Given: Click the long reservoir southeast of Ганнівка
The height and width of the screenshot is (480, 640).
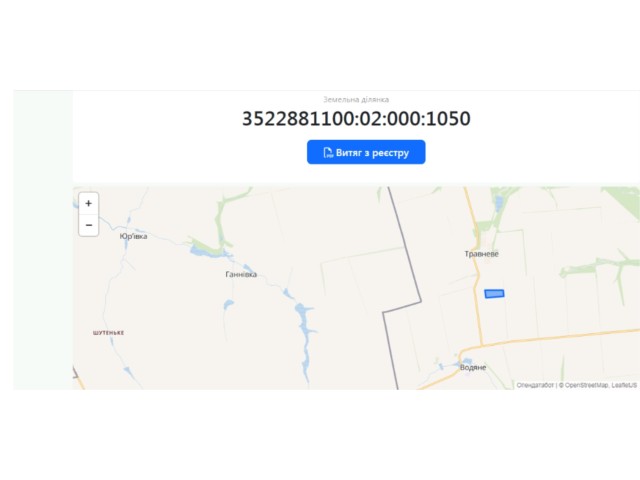Looking at the screenshot, I should click(304, 327).
